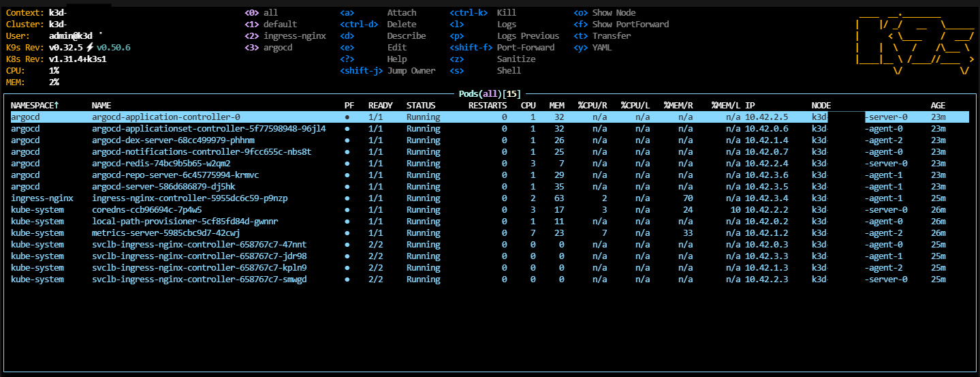Viewport: 980px width, 377px height.
Task: Click the AGE column header
Action: 938,106
